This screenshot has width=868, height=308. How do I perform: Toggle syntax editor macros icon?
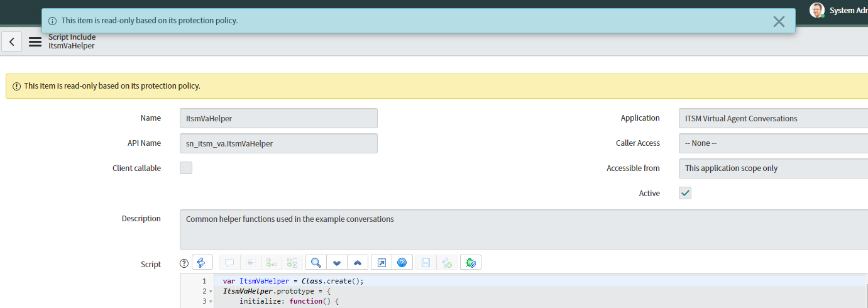[x=202, y=263]
